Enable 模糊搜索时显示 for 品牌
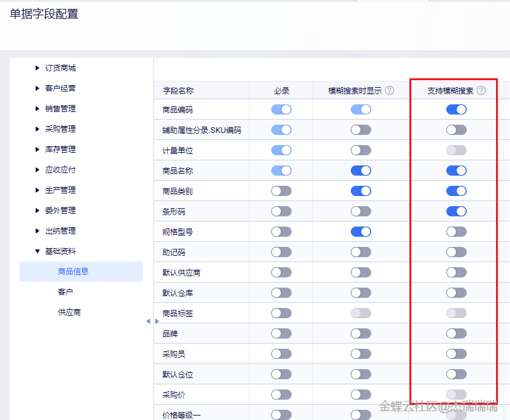510x420 pixels. click(361, 333)
